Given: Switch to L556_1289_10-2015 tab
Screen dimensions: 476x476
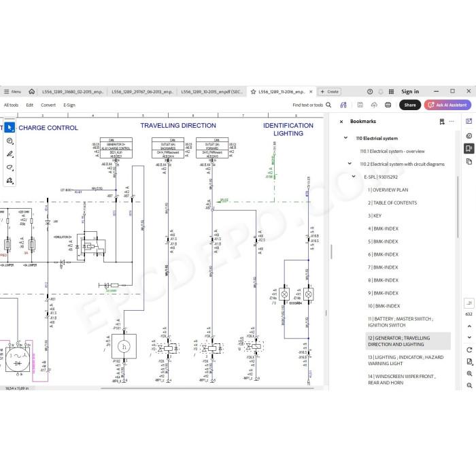Looking at the screenshot, I should click(x=211, y=92).
